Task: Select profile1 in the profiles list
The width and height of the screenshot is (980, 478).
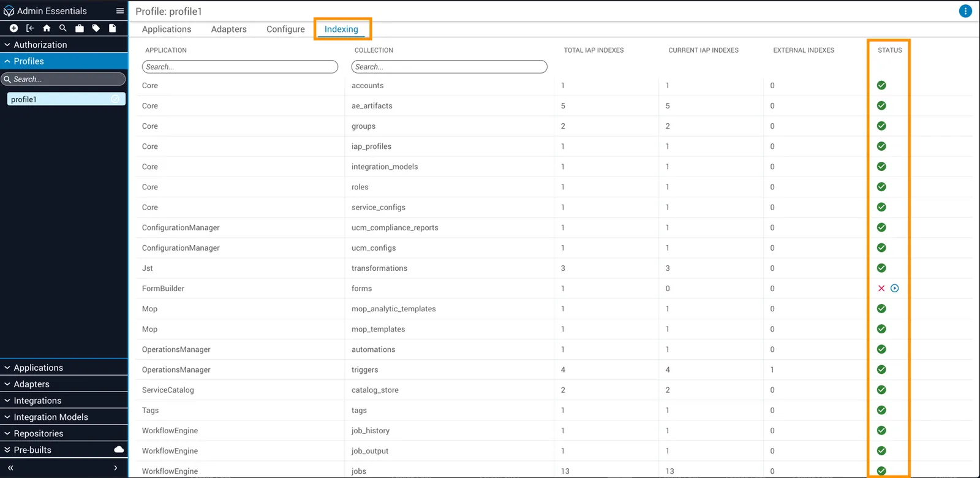Action: (66, 99)
